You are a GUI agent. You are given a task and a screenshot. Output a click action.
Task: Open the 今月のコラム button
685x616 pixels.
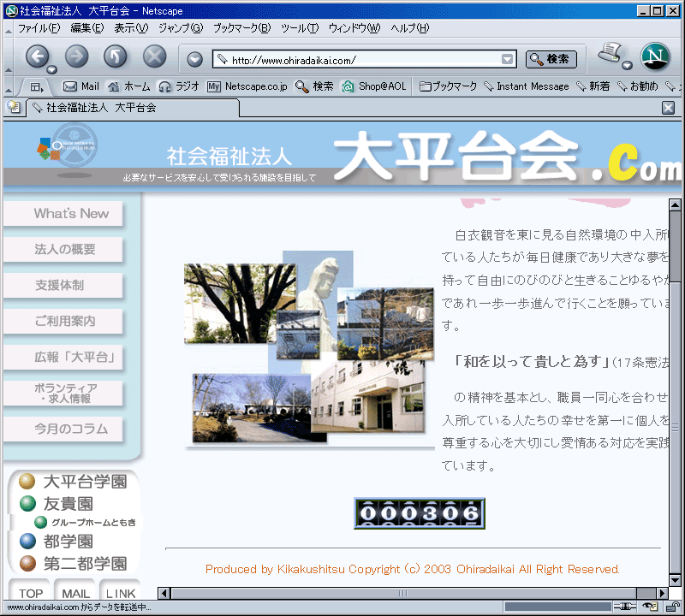[63, 429]
